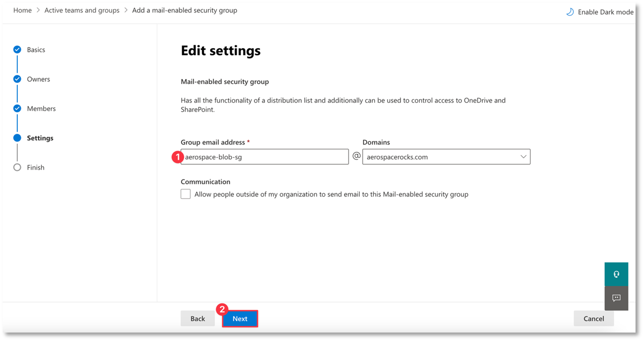Go to the Basics wizard step
Screen dimensions: 644x341
tap(36, 50)
